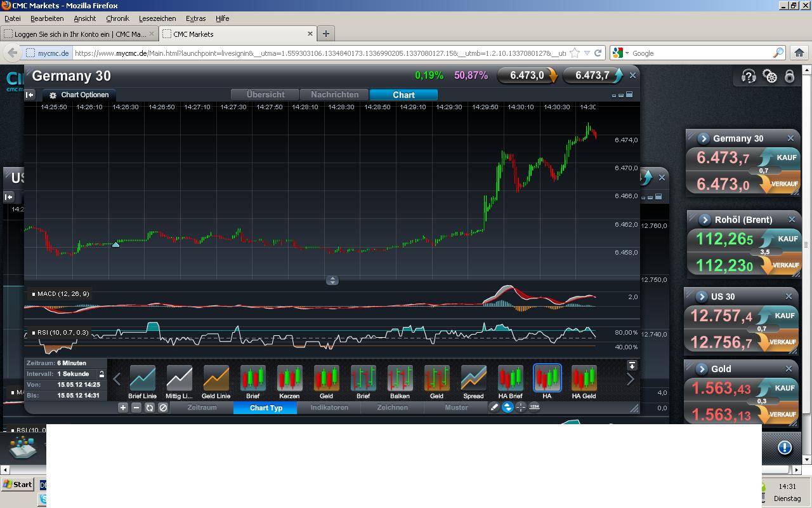Screen dimensions: 812x508
Task: Buy Germany 30 via KAUF in watchlist
Action: (780, 157)
